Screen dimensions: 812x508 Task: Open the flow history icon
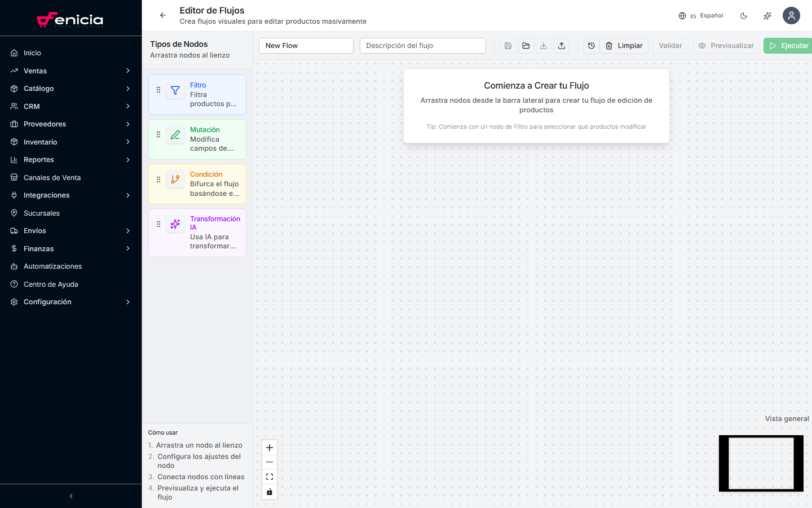point(591,46)
